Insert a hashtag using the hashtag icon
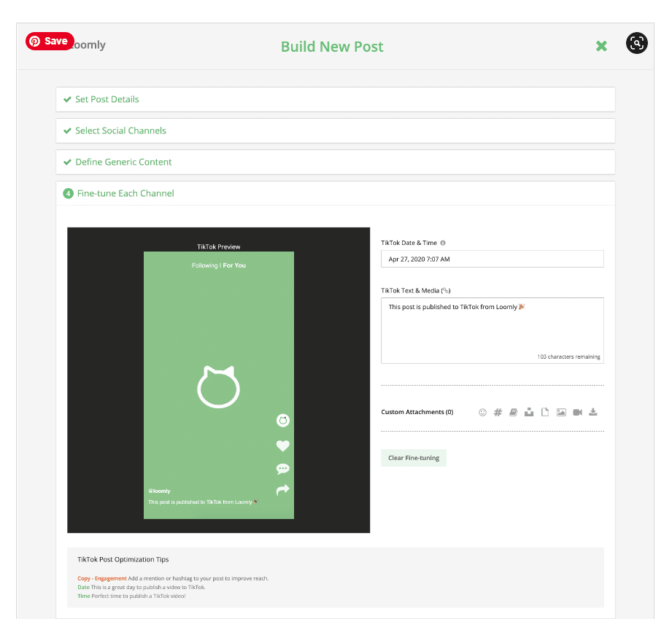Image resolution: width=672 pixels, height=619 pixels. point(498,412)
